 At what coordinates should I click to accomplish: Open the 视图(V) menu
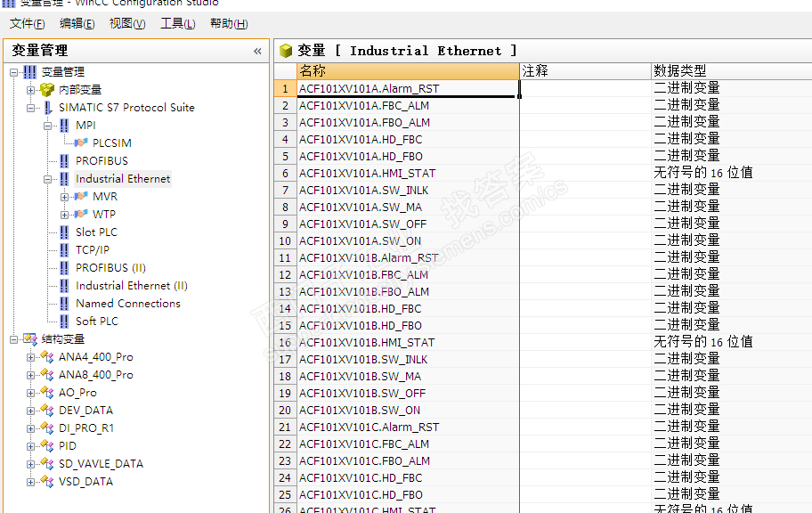tap(127, 23)
